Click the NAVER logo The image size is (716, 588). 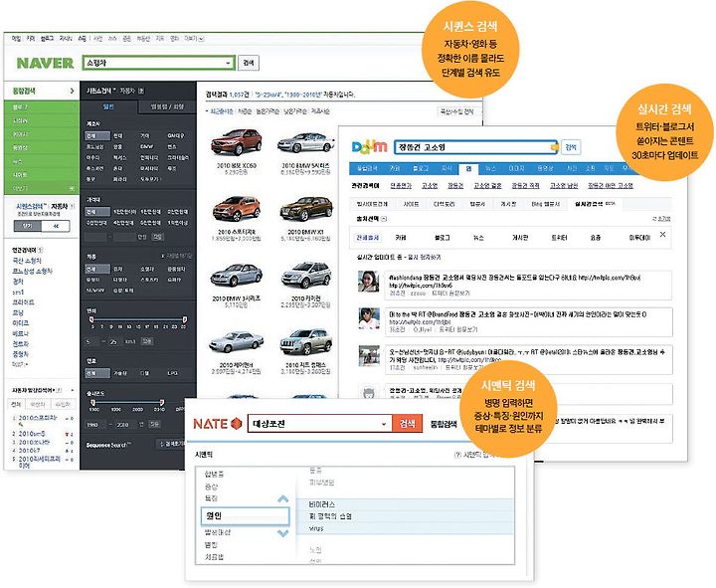pyautogui.click(x=45, y=63)
